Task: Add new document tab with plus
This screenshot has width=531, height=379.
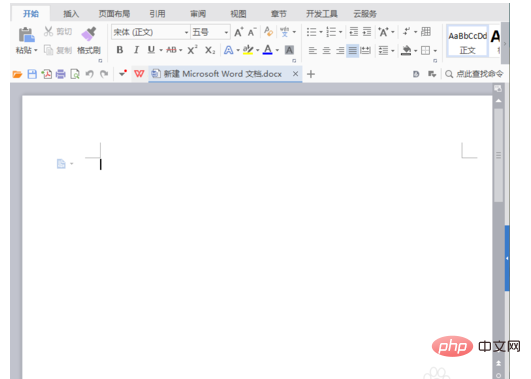Action: [311, 74]
